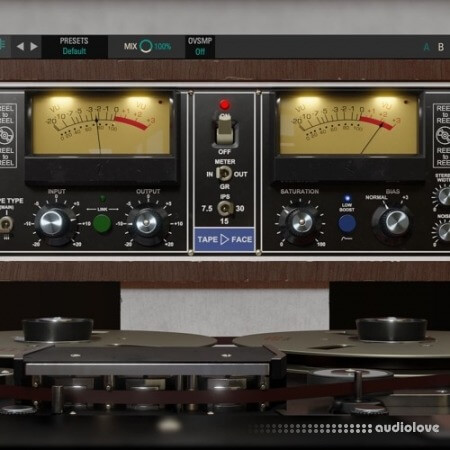The height and width of the screenshot is (450, 450).
Task: Flip the IPS tape speed switch
Action: pyautogui.click(x=225, y=209)
